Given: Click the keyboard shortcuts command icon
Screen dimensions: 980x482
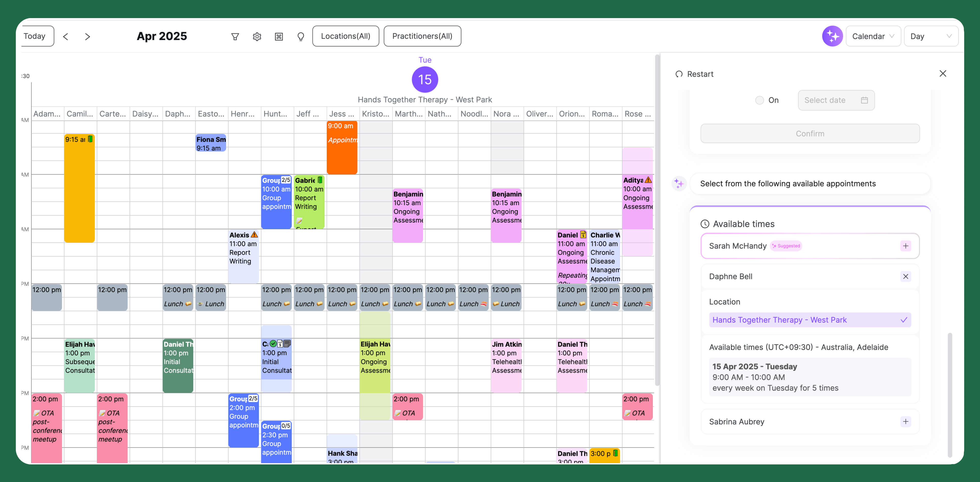Looking at the screenshot, I should pyautogui.click(x=279, y=36).
